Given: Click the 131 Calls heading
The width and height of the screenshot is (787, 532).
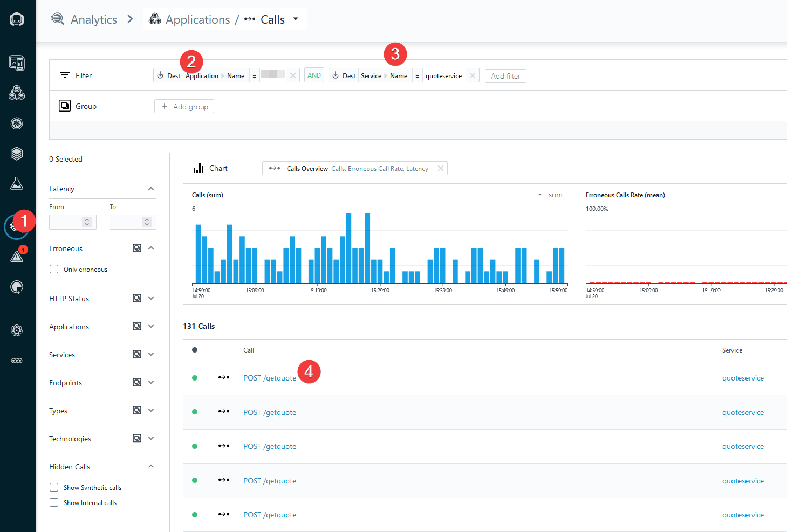Looking at the screenshot, I should coord(199,326).
